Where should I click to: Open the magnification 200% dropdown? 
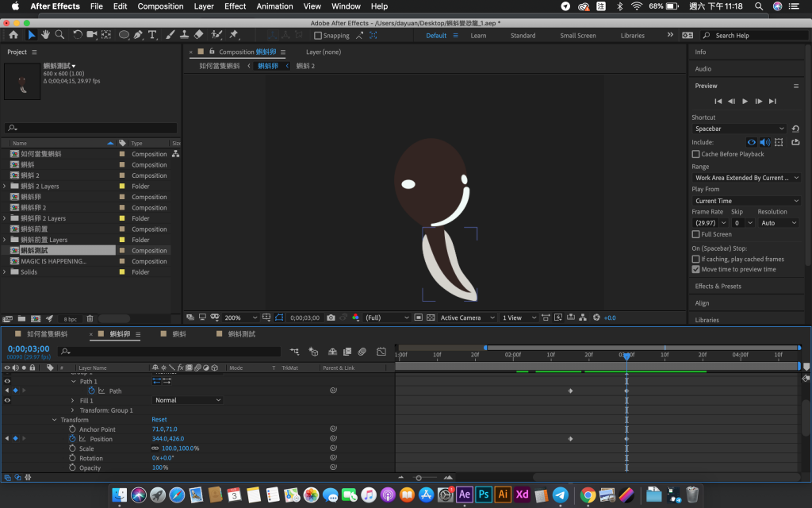click(237, 317)
